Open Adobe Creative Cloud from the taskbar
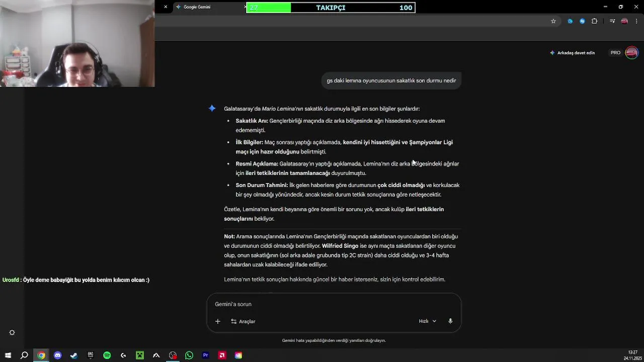The height and width of the screenshot is (362, 644). tap(238, 355)
